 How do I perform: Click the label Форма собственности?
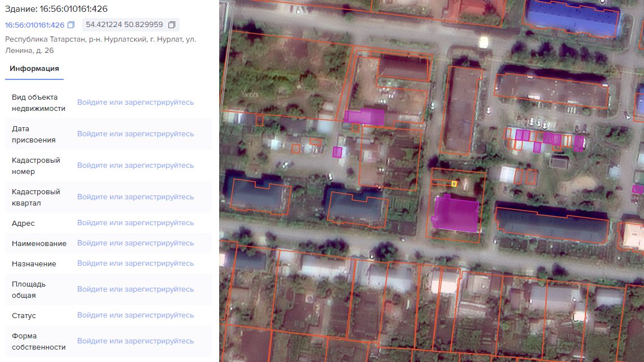click(x=39, y=342)
